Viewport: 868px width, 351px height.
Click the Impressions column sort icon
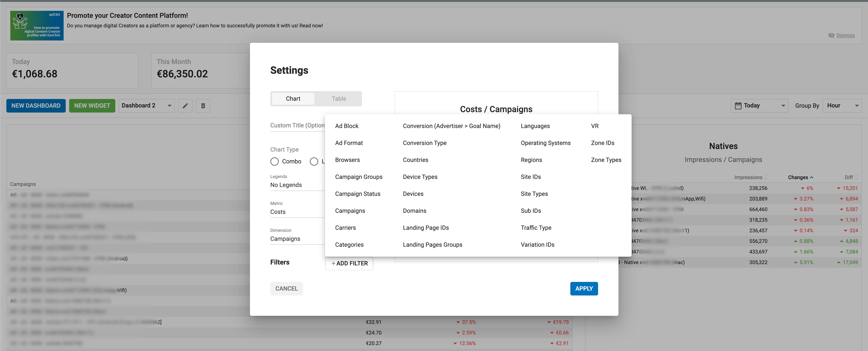coord(766,178)
